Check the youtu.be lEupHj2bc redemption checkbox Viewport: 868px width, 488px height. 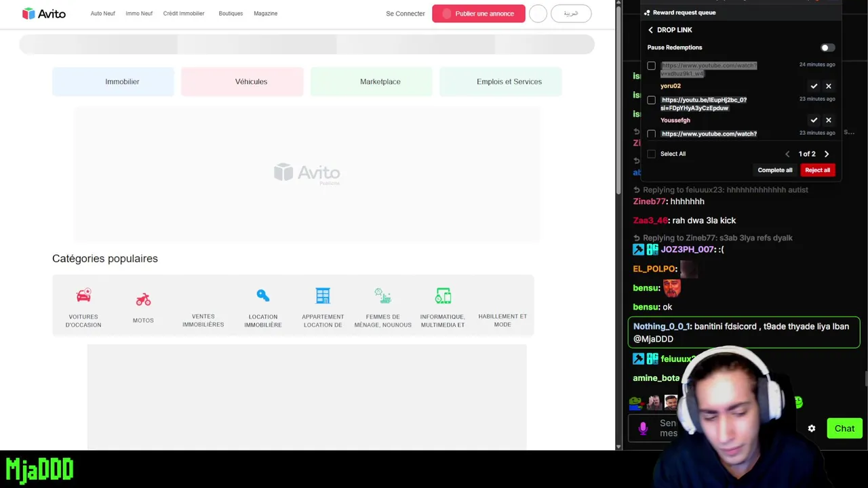tap(651, 100)
